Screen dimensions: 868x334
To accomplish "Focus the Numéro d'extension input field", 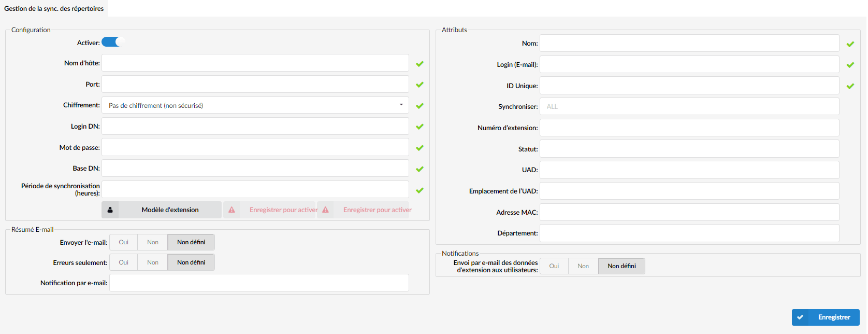I will click(689, 128).
